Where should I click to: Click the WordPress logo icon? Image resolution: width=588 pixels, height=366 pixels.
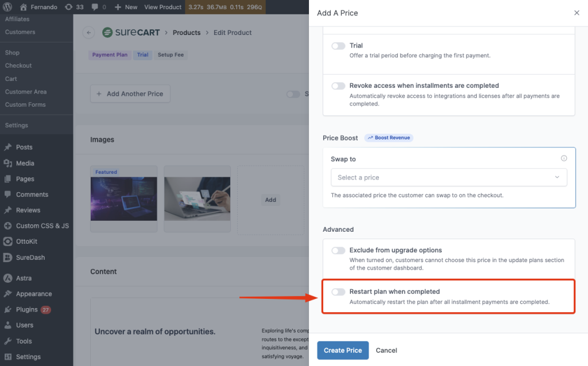point(8,7)
